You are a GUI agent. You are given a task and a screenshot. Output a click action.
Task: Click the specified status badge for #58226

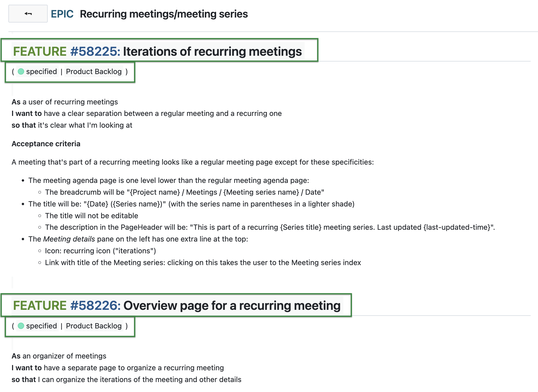41,326
